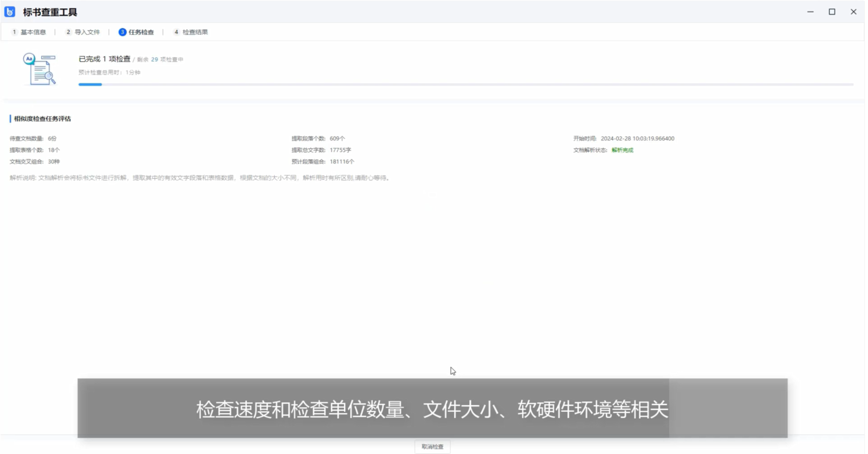Select step 3 任务检查

(136, 32)
